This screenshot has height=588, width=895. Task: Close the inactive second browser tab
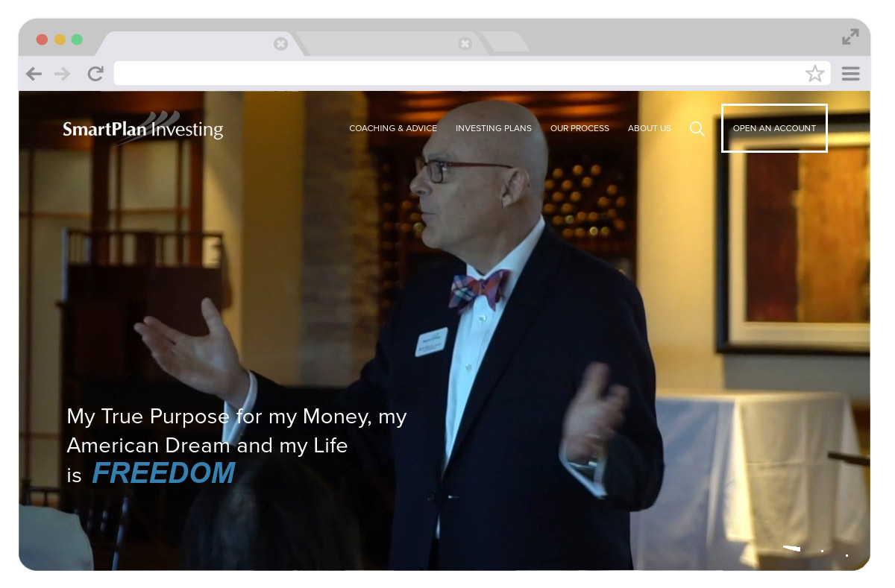pos(465,44)
